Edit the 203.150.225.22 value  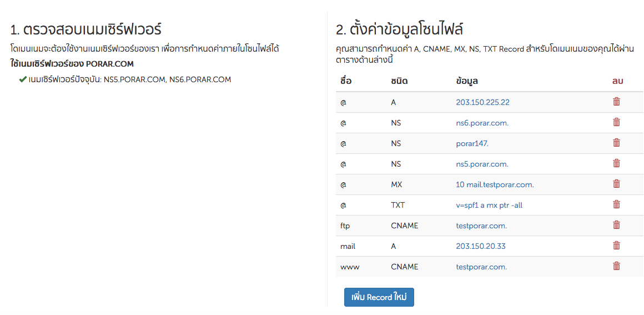[x=482, y=103]
